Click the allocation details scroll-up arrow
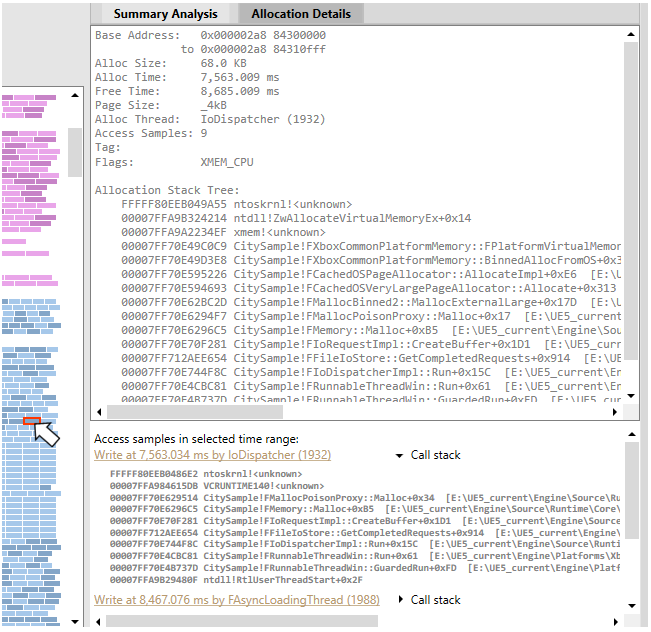The image size is (651, 632). pos(631,34)
